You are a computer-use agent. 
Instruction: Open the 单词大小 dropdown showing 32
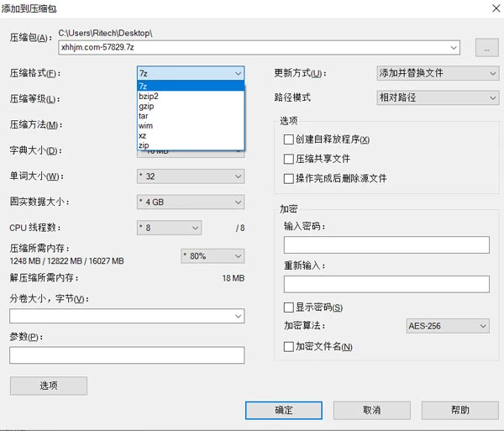[x=191, y=176]
